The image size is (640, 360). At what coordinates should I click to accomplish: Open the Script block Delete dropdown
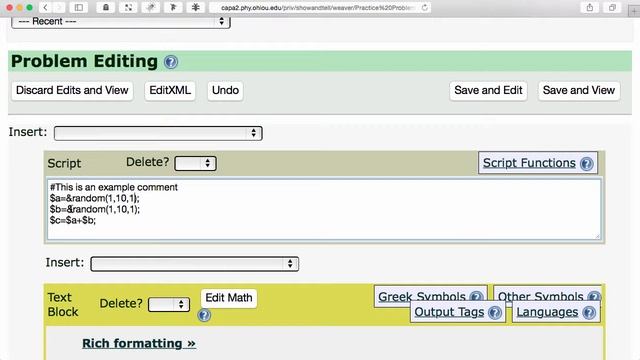195,163
